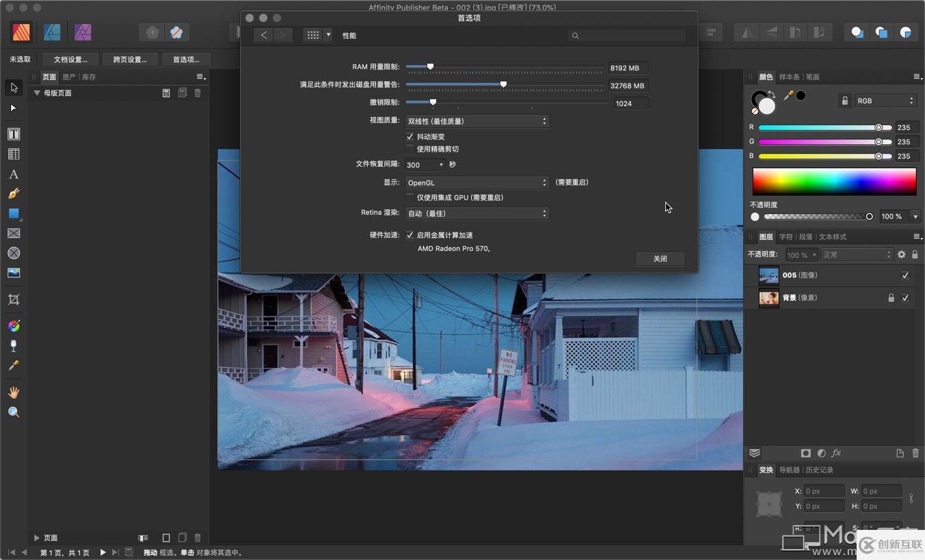Enable the 使用精确剪切 checkbox
Screen dimensions: 925x560
coord(410,149)
